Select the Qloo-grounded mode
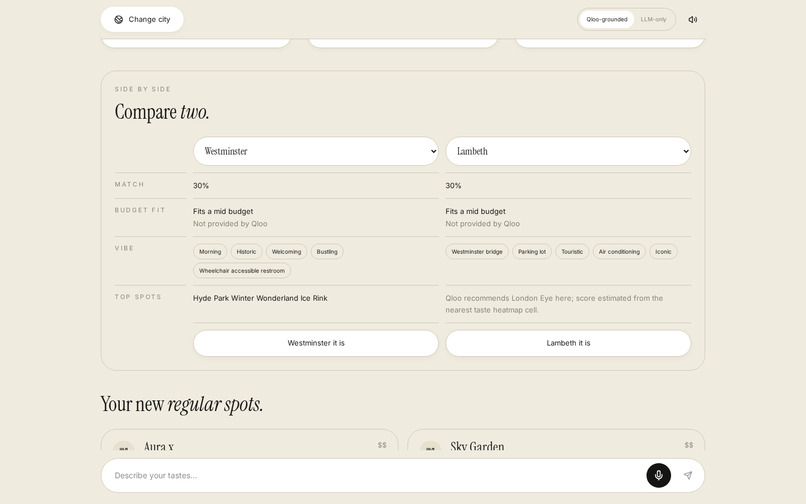The image size is (806, 504). [x=607, y=20]
